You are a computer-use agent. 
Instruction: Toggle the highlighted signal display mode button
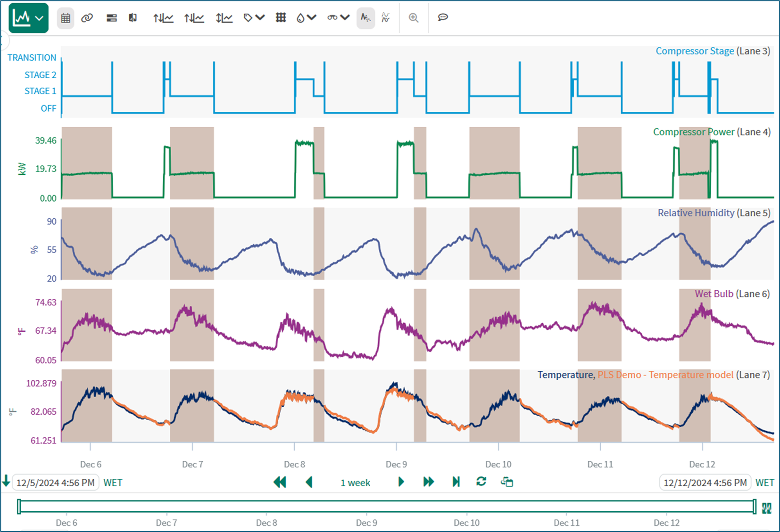pos(365,18)
